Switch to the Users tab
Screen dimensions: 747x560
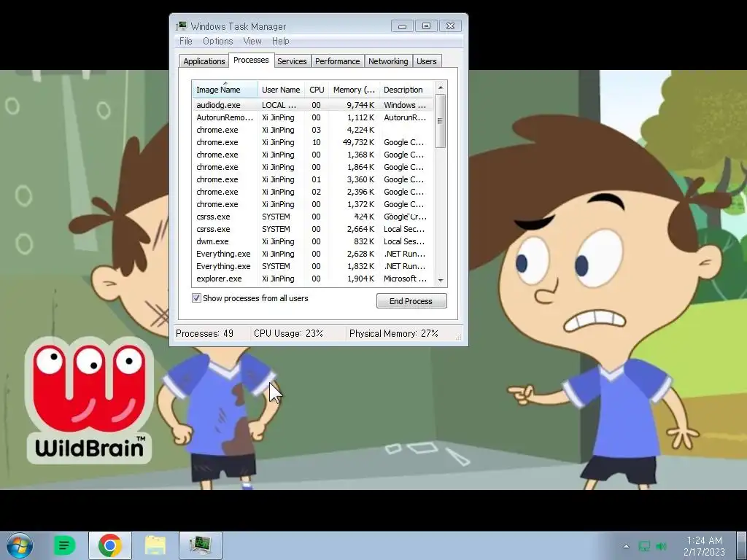click(426, 61)
